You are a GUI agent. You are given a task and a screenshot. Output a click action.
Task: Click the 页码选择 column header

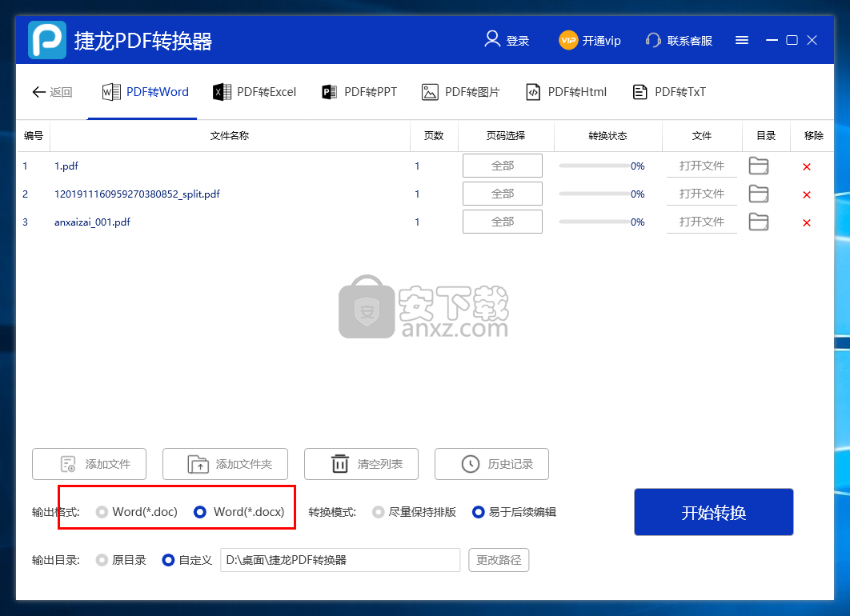[x=506, y=136]
